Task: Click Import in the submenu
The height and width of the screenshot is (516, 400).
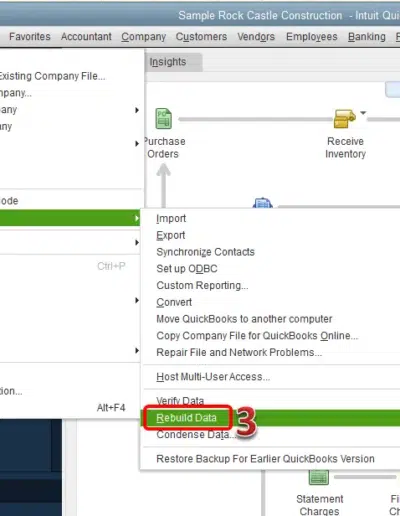Action: [x=171, y=218]
